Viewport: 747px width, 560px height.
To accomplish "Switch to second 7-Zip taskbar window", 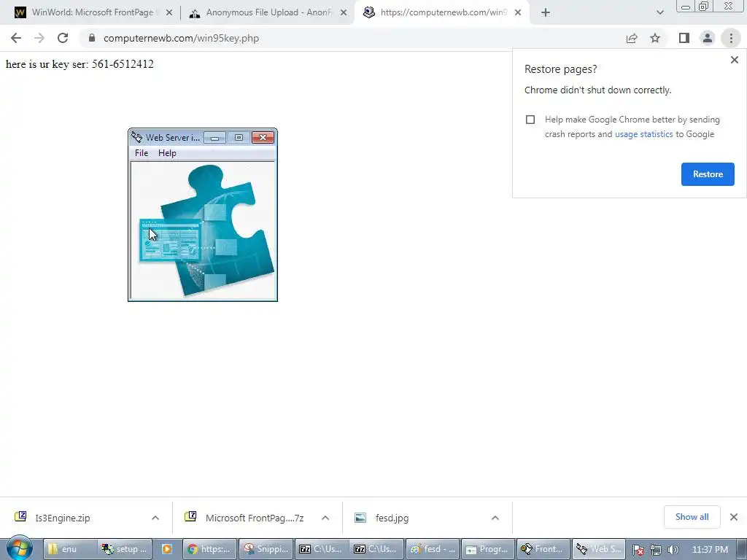I will (377, 549).
